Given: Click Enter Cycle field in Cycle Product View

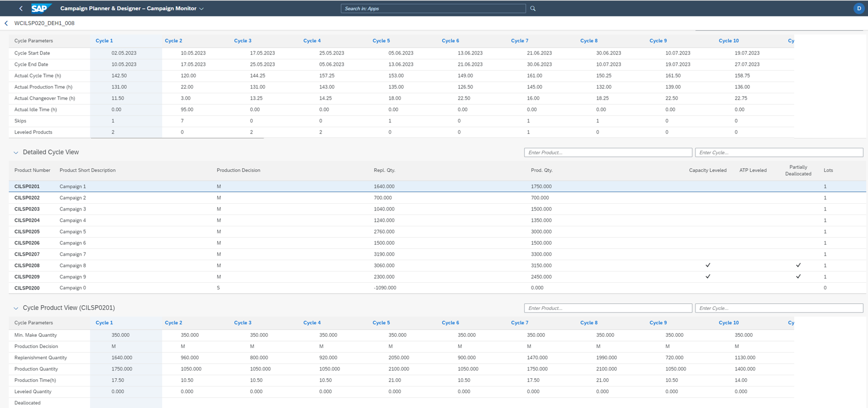Looking at the screenshot, I should coord(779,308).
